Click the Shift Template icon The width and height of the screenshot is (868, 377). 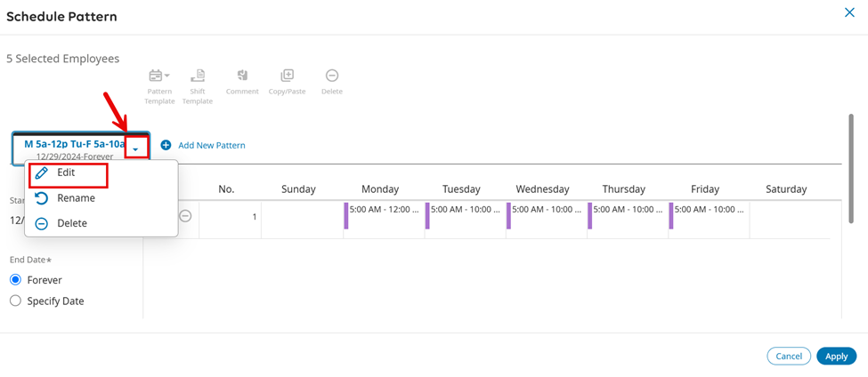198,76
